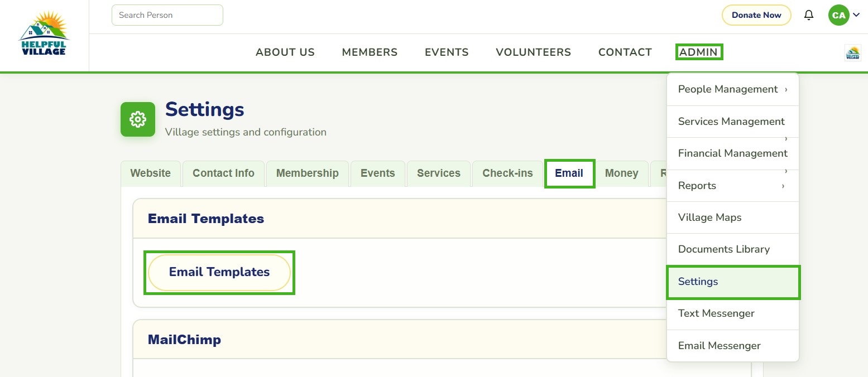Image resolution: width=868 pixels, height=377 pixels.
Task: Switch to the Services tab
Action: click(439, 173)
